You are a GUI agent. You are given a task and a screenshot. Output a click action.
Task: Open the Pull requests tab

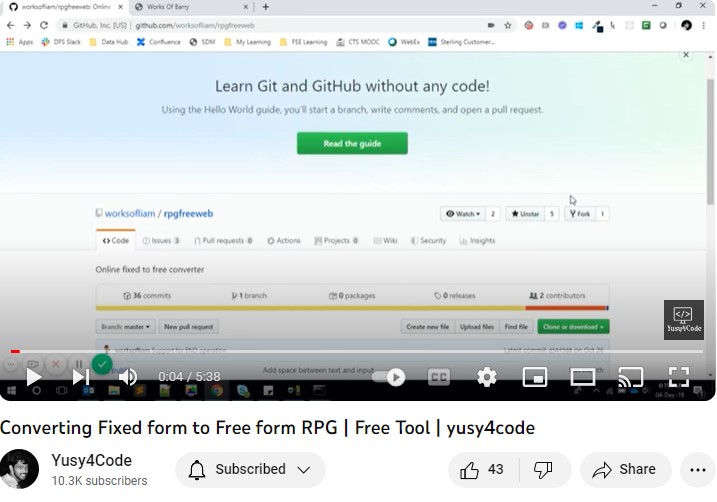[x=224, y=240]
